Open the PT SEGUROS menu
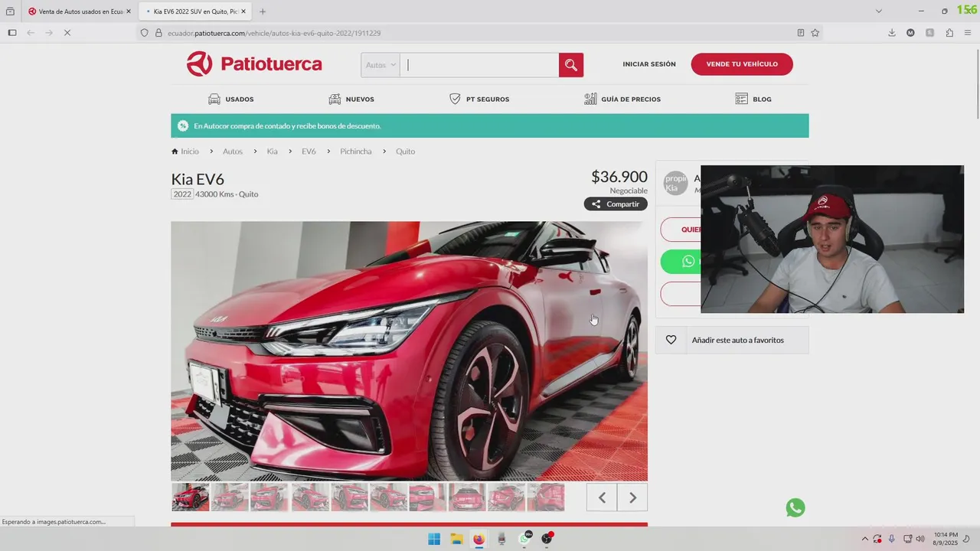 (479, 99)
